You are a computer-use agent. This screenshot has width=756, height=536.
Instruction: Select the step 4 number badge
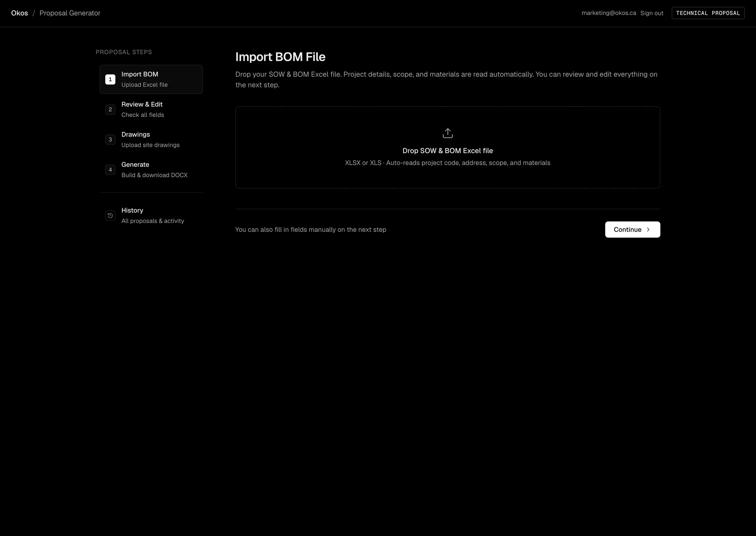[x=110, y=170]
